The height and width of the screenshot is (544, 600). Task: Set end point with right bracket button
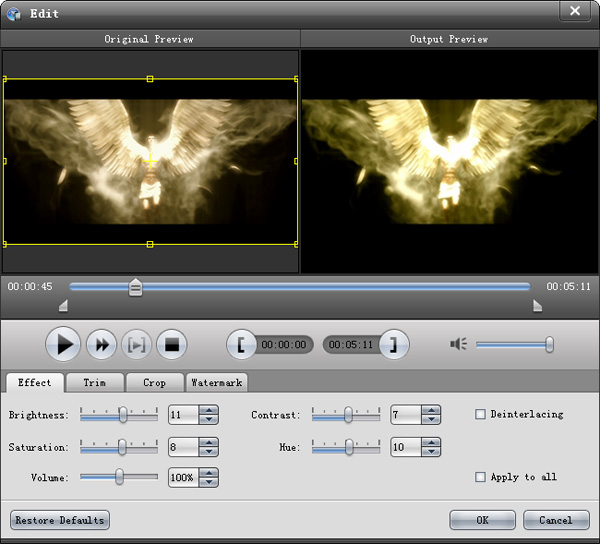pyautogui.click(x=394, y=345)
